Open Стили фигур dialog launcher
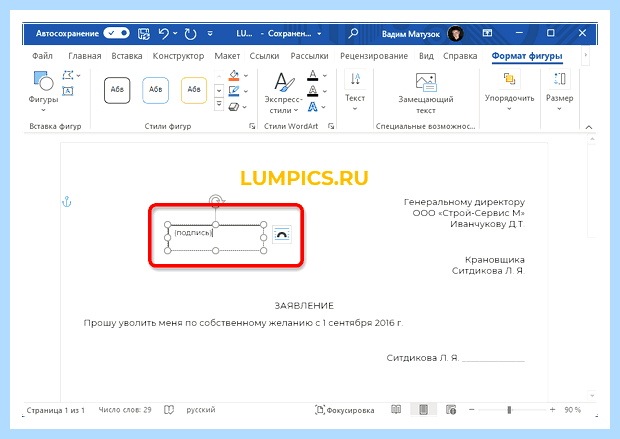The height and width of the screenshot is (439, 620). (252, 126)
